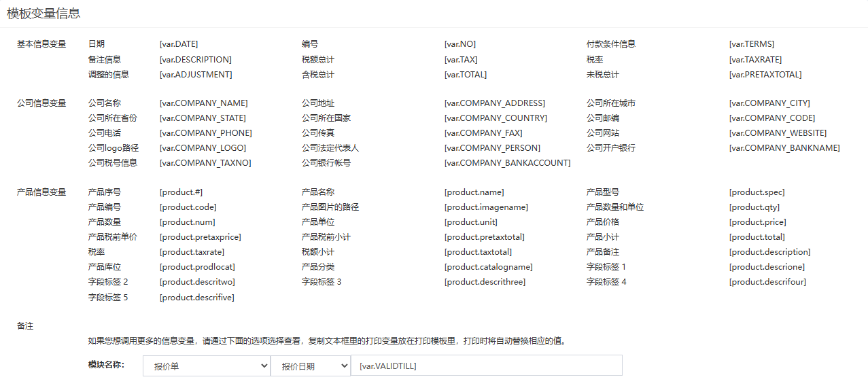Click the 公司法定代表人 label
The image size is (868, 390).
tap(330, 148)
